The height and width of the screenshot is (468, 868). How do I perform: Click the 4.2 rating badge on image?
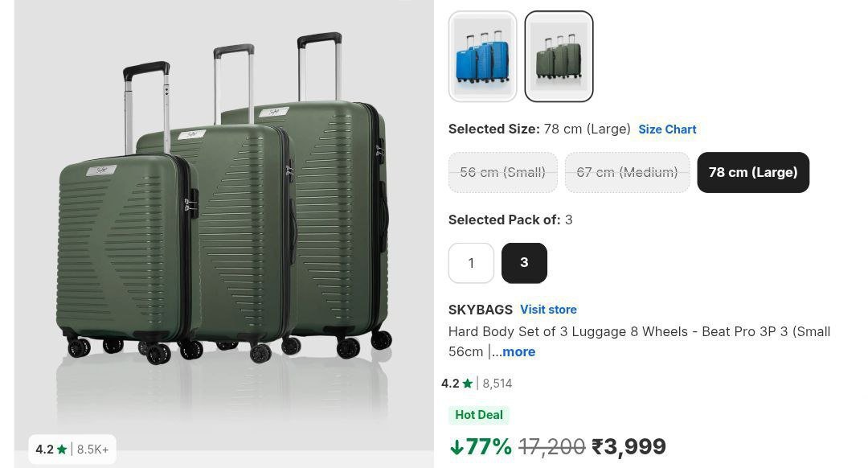(x=72, y=450)
